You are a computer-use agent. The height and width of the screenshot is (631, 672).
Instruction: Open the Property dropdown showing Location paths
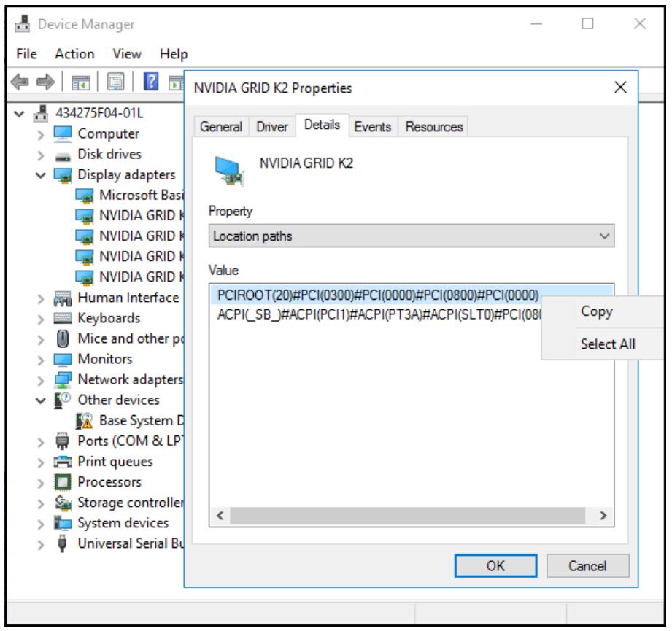(412, 236)
